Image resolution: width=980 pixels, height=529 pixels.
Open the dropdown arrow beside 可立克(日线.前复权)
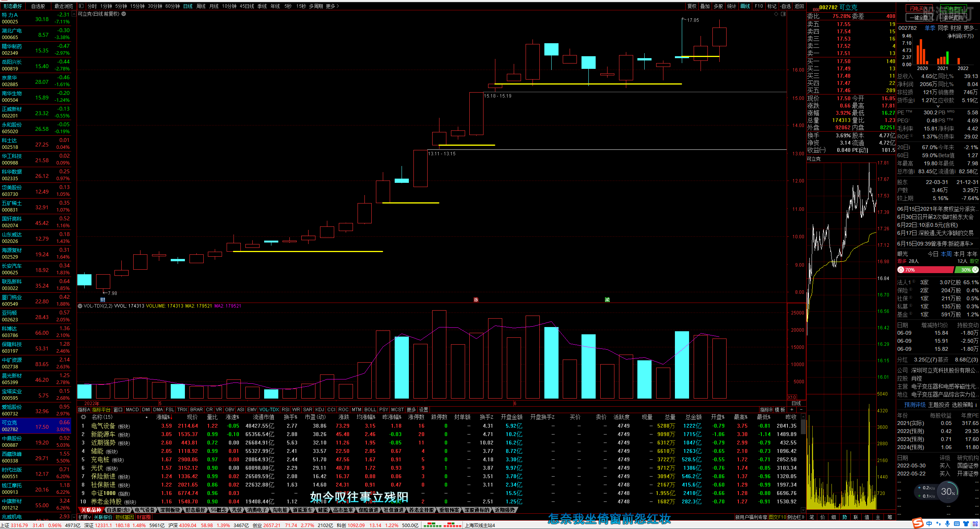coord(124,14)
